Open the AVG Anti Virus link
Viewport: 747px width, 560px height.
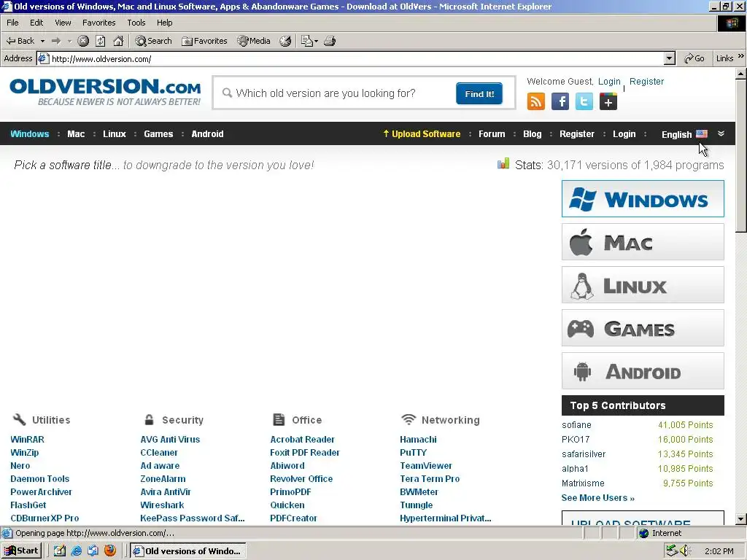tap(170, 440)
